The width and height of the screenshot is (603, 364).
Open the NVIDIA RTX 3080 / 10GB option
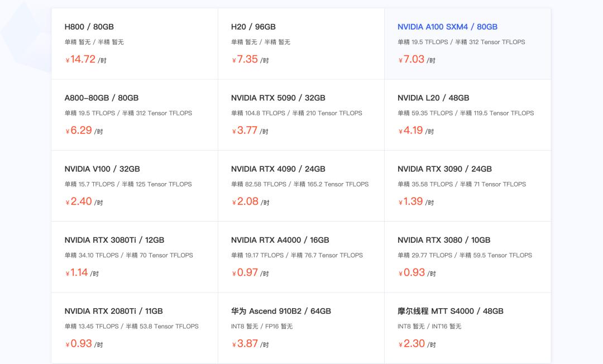tap(467, 256)
